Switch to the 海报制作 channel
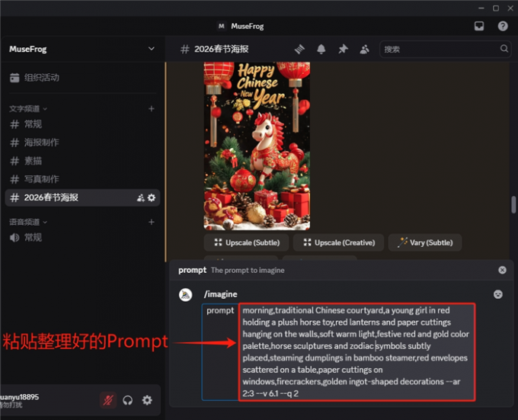518x420 pixels. coord(41,143)
